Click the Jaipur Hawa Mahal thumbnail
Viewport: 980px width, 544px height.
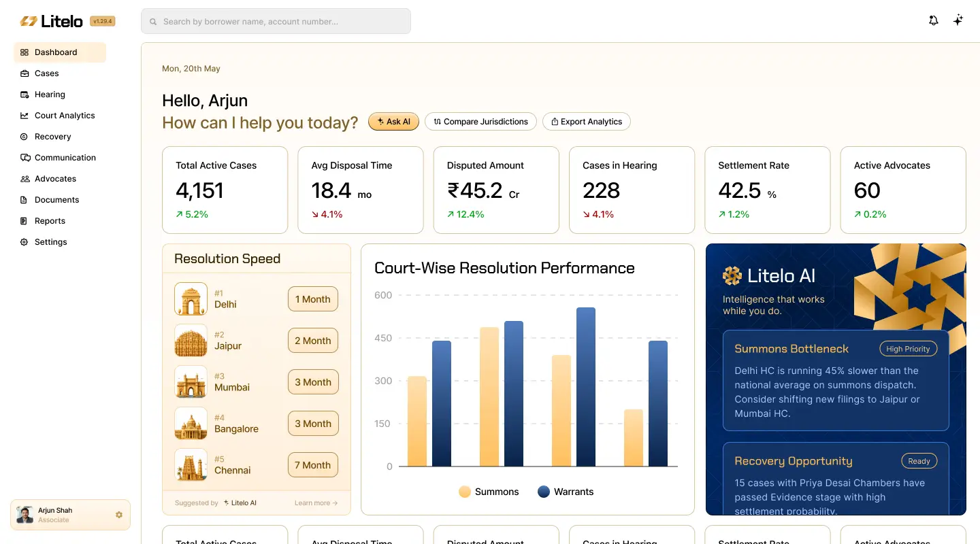coord(191,341)
